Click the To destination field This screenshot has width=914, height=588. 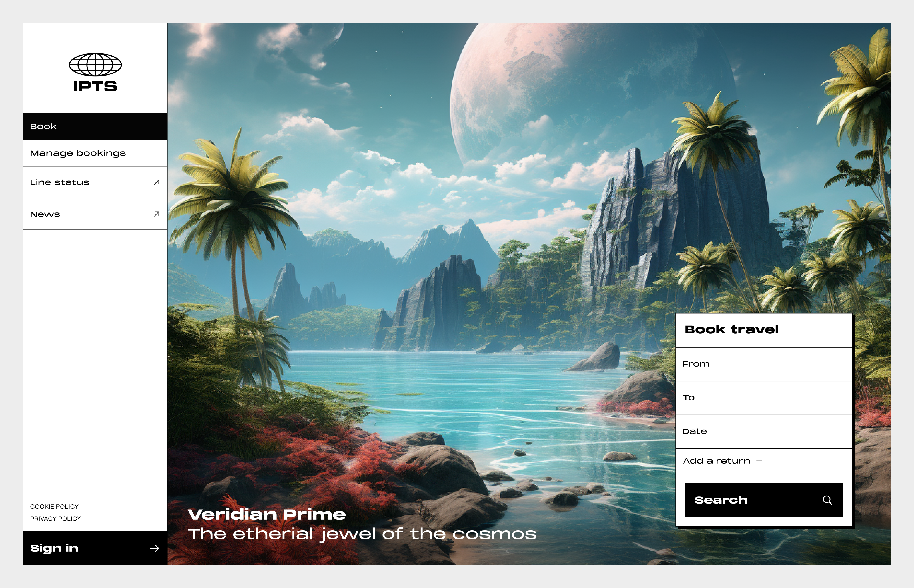(764, 398)
